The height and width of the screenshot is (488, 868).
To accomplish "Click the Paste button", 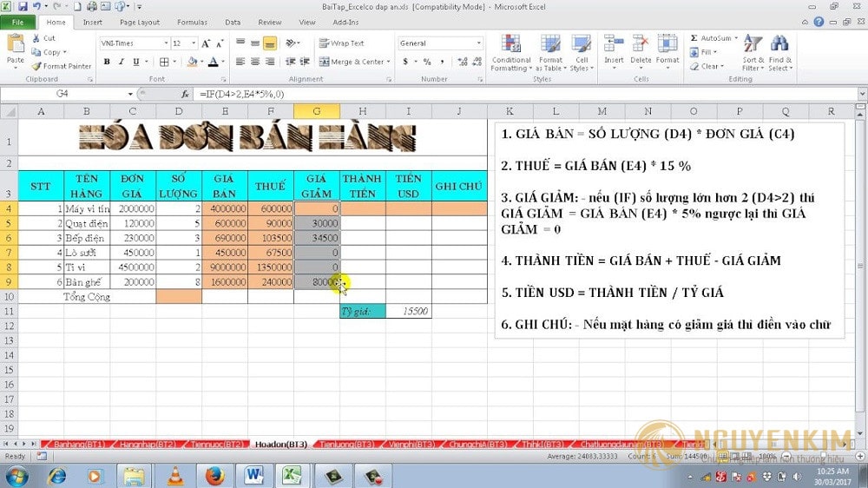I will [15, 50].
